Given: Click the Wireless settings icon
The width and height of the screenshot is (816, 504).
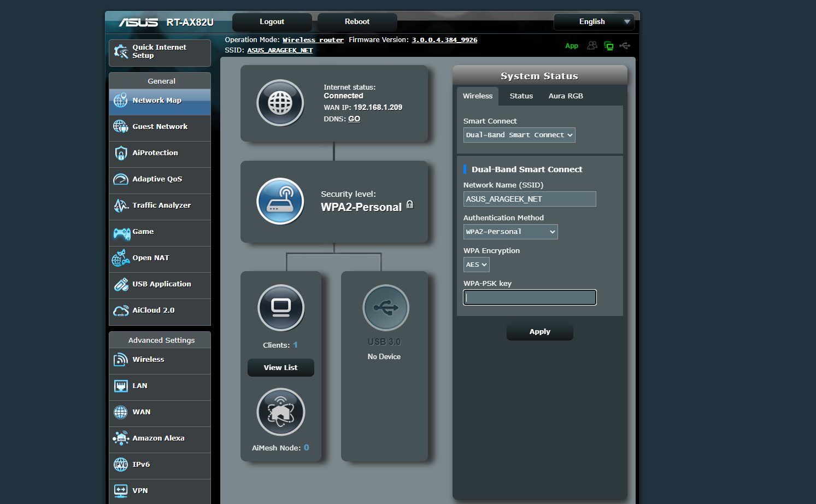Looking at the screenshot, I should coord(120,360).
